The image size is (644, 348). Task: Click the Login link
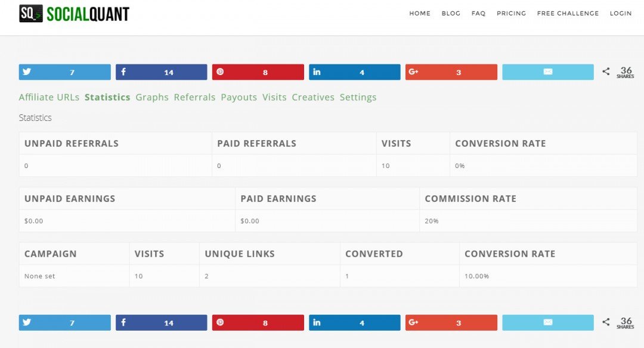coord(621,13)
